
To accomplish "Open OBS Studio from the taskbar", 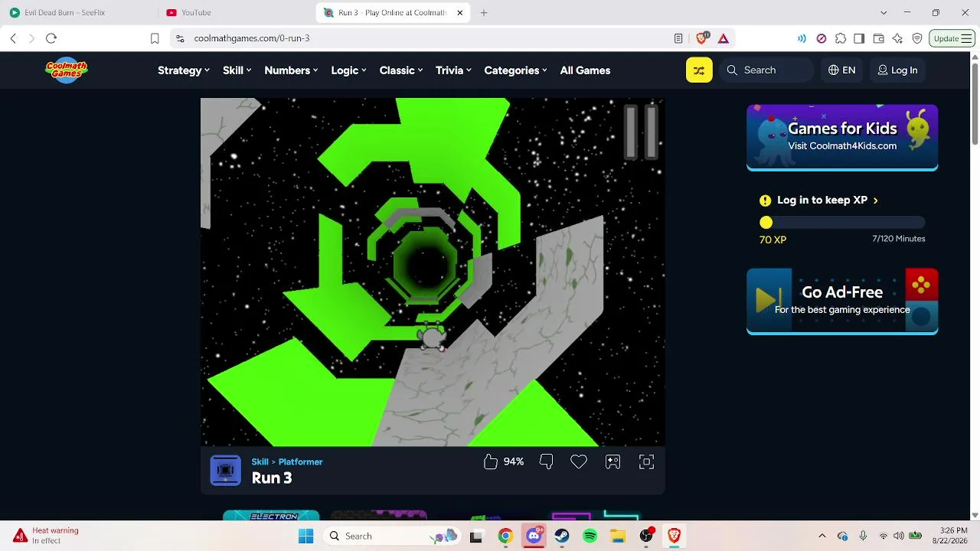I will pos(646,536).
